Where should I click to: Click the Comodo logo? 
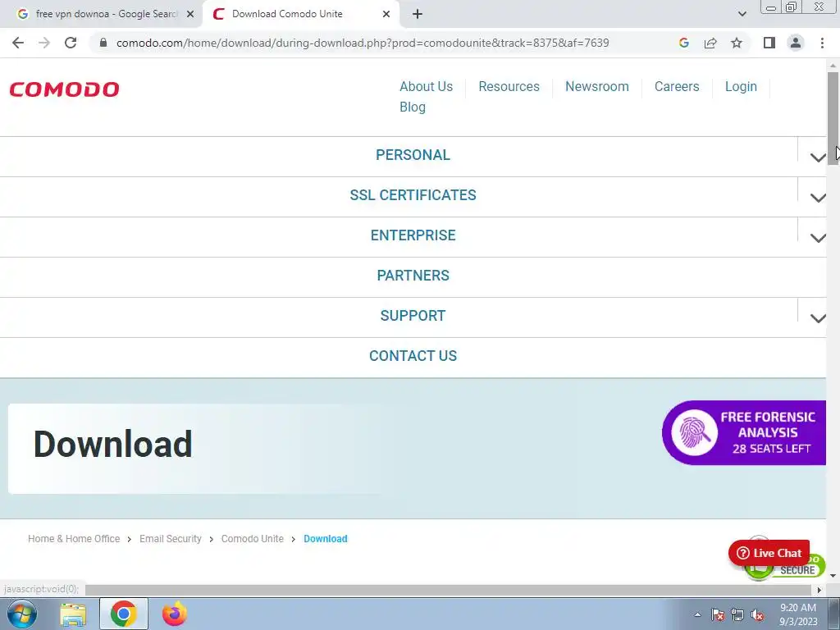pos(64,89)
